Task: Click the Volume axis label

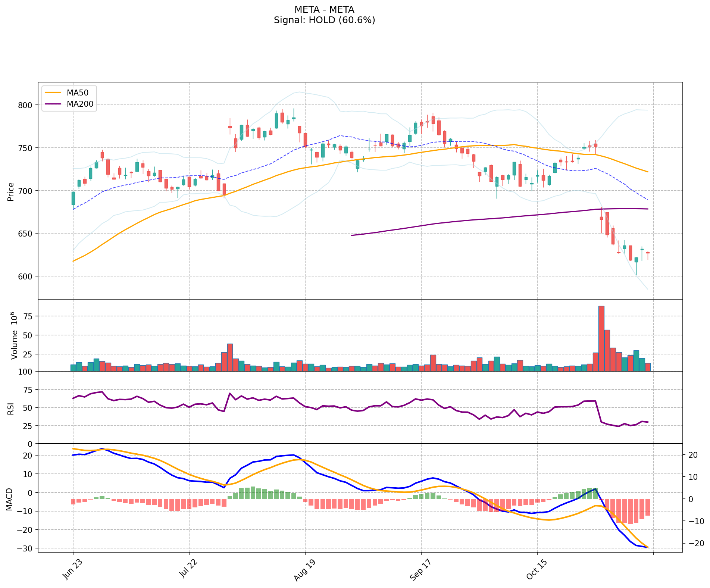Action: point(14,335)
